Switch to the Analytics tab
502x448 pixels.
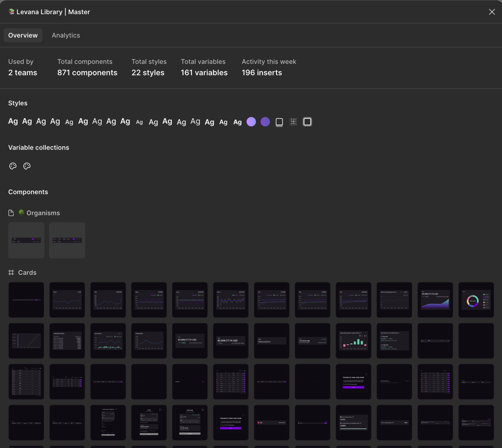[66, 35]
